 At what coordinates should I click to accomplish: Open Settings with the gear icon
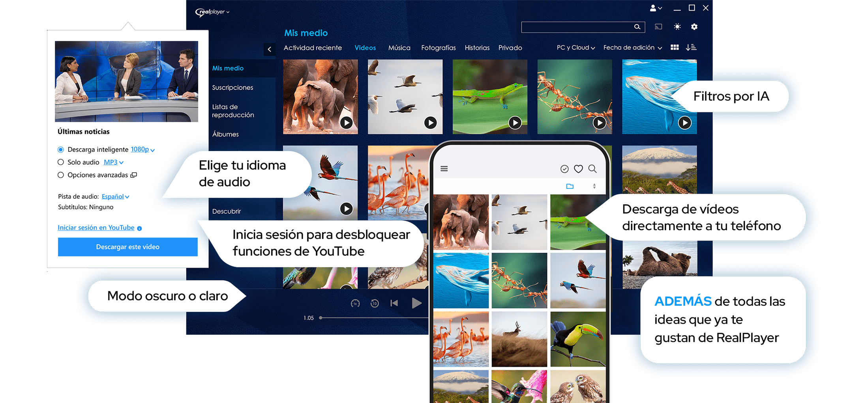pos(695,26)
